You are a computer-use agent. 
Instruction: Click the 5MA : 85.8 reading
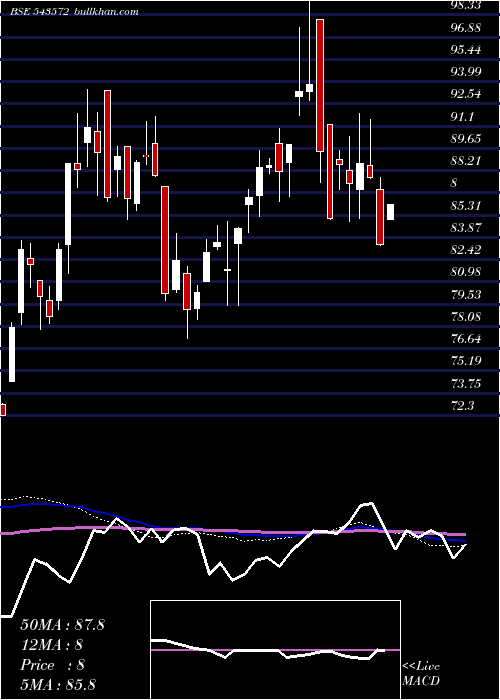point(58,684)
